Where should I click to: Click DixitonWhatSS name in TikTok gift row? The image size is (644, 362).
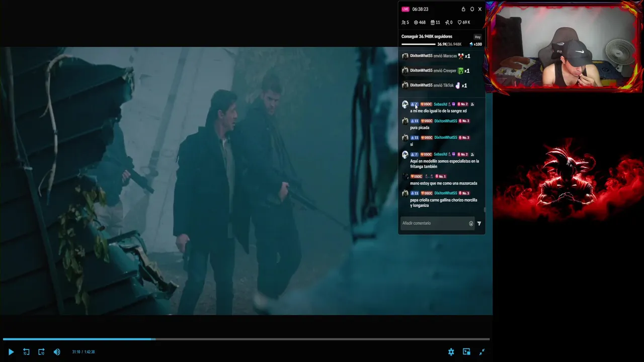pyautogui.click(x=421, y=85)
